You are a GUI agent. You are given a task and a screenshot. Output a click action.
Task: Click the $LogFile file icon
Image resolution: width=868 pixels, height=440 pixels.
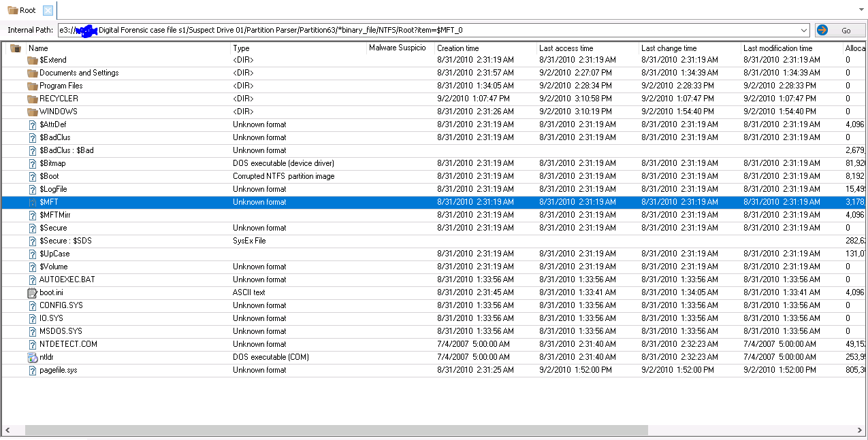[x=32, y=189]
